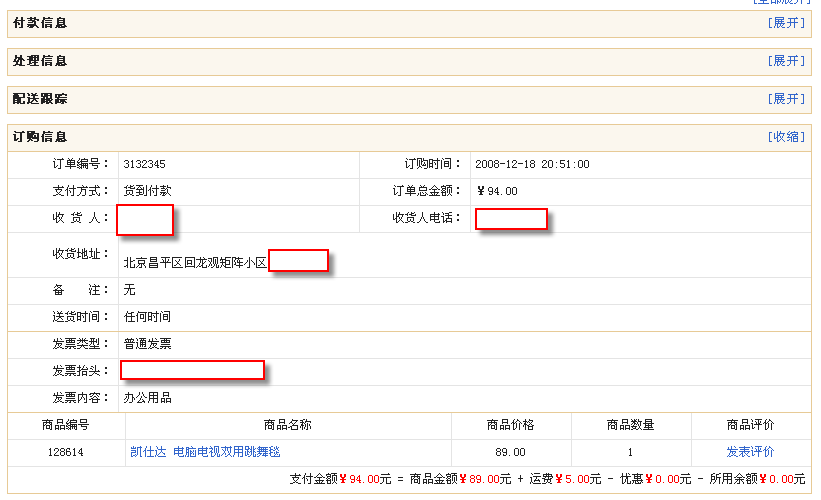Expand the 配送跟踪 section

[786, 99]
